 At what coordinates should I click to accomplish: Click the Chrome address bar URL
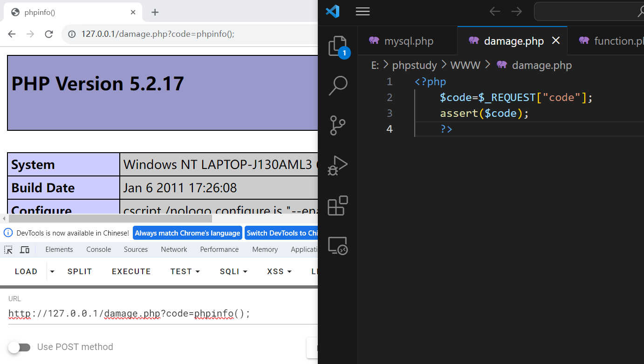click(158, 34)
